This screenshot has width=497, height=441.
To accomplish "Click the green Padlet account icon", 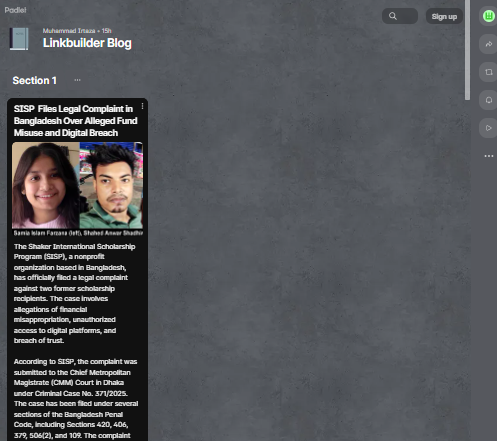I will [489, 16].
